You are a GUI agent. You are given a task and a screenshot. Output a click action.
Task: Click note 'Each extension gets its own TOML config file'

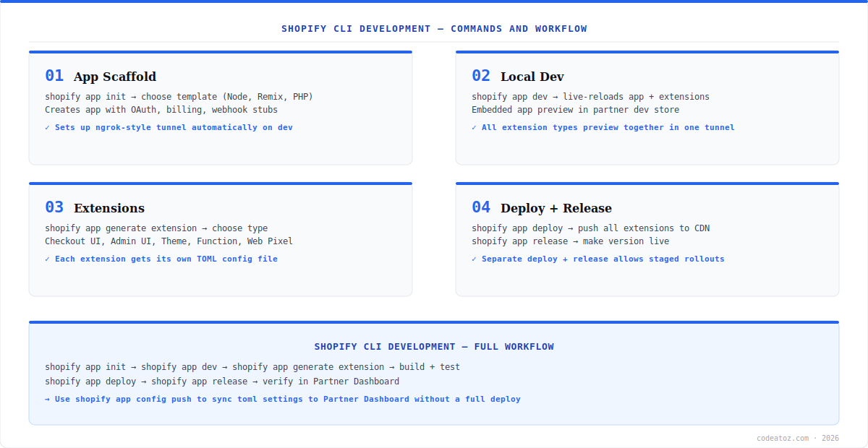click(161, 259)
